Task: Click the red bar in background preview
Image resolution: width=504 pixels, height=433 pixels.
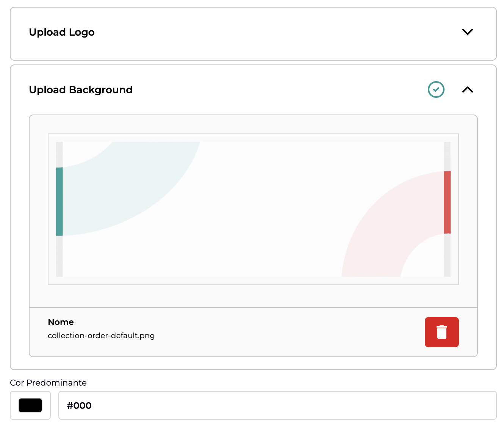Action: click(x=447, y=202)
